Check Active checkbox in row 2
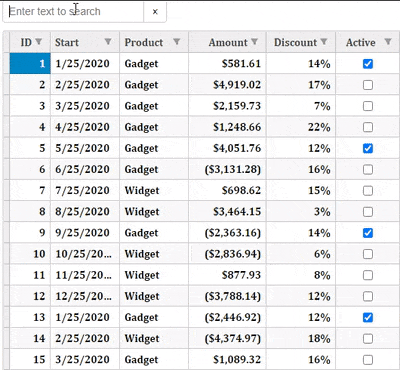400x370 pixels. (x=368, y=85)
